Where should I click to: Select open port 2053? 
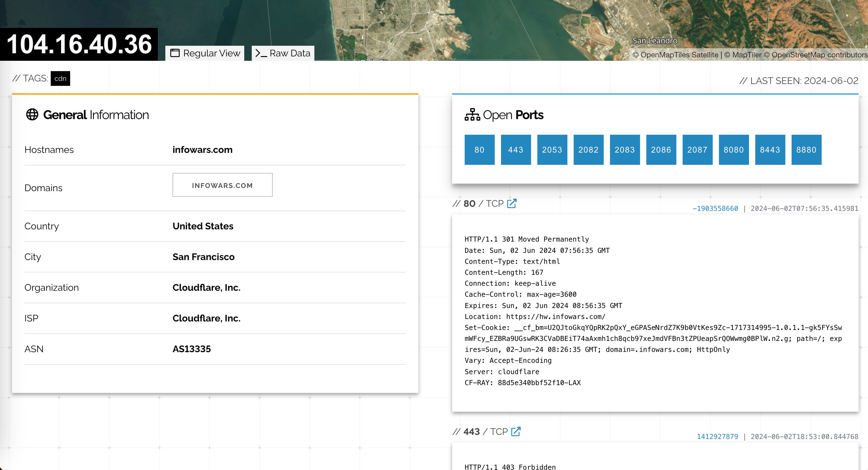point(552,150)
